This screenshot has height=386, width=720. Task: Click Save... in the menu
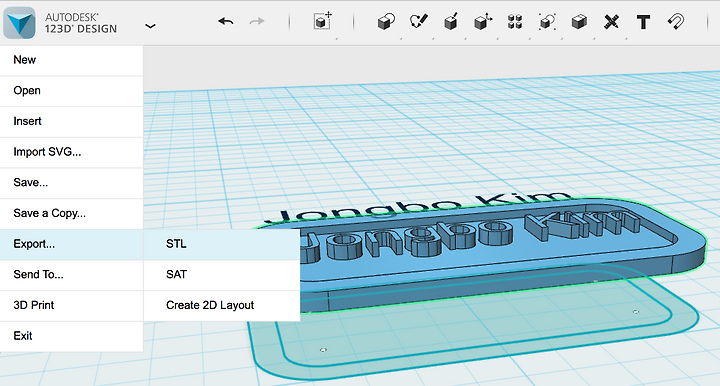point(71,183)
